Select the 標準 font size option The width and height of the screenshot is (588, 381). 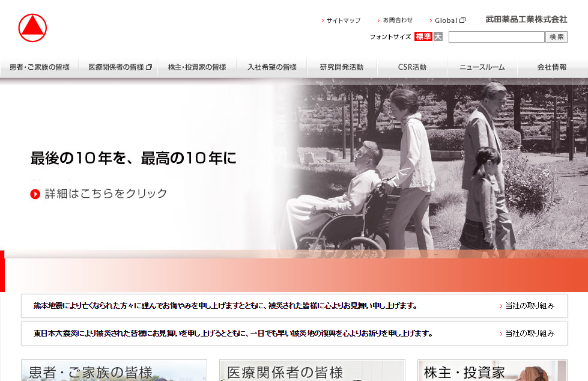(x=423, y=37)
